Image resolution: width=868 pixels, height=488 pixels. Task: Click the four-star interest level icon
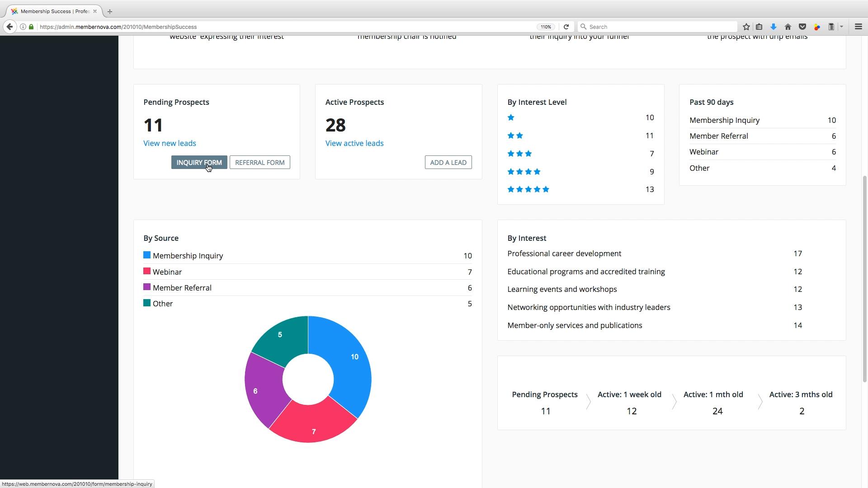coord(524,172)
